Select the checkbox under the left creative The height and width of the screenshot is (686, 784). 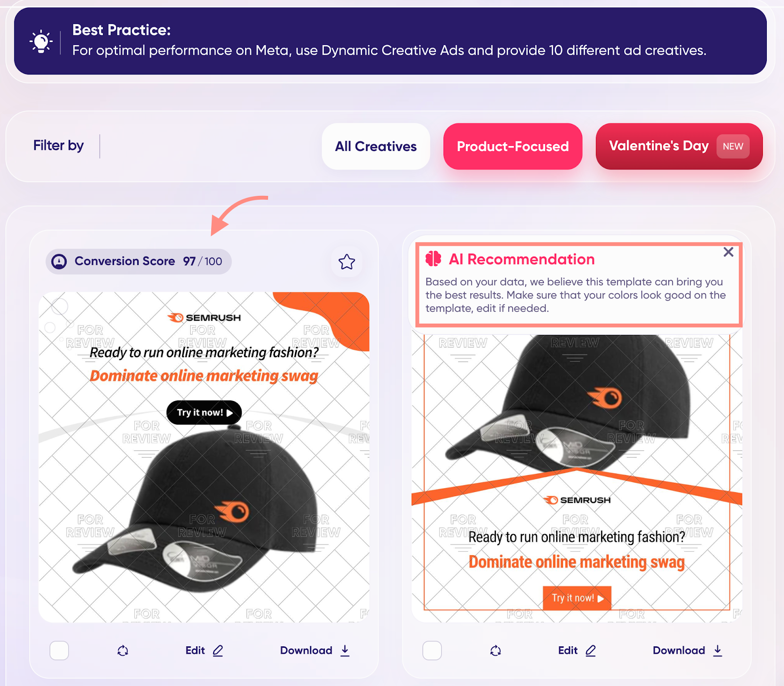point(59,650)
